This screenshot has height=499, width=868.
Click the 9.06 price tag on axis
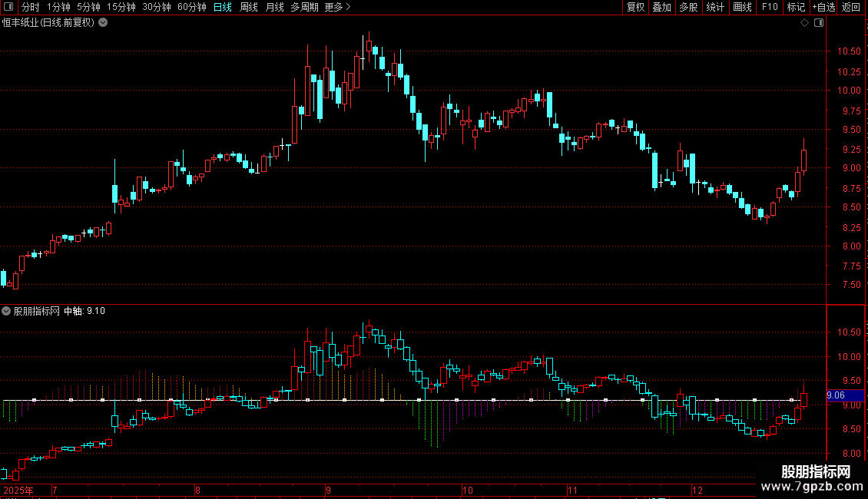[x=845, y=395]
